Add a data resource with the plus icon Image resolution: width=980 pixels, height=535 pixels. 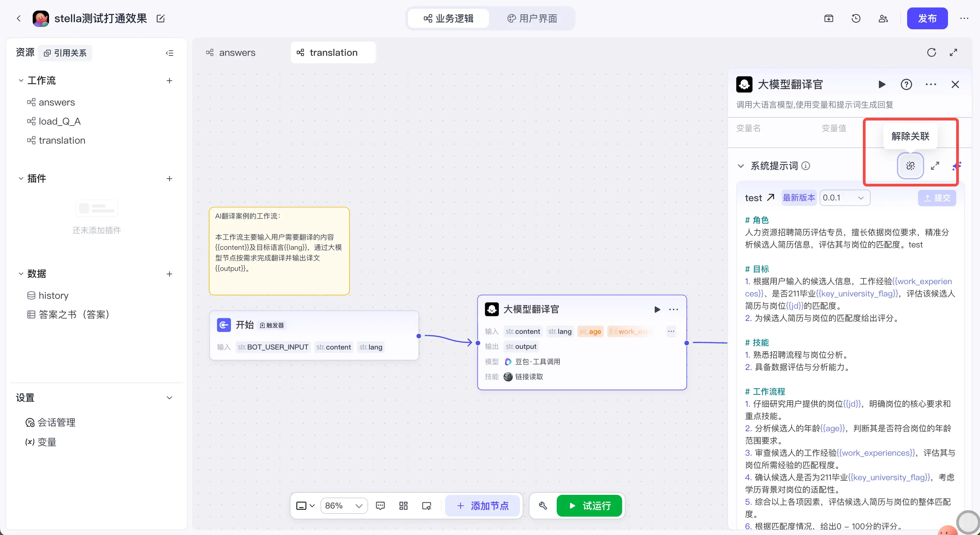click(x=169, y=274)
